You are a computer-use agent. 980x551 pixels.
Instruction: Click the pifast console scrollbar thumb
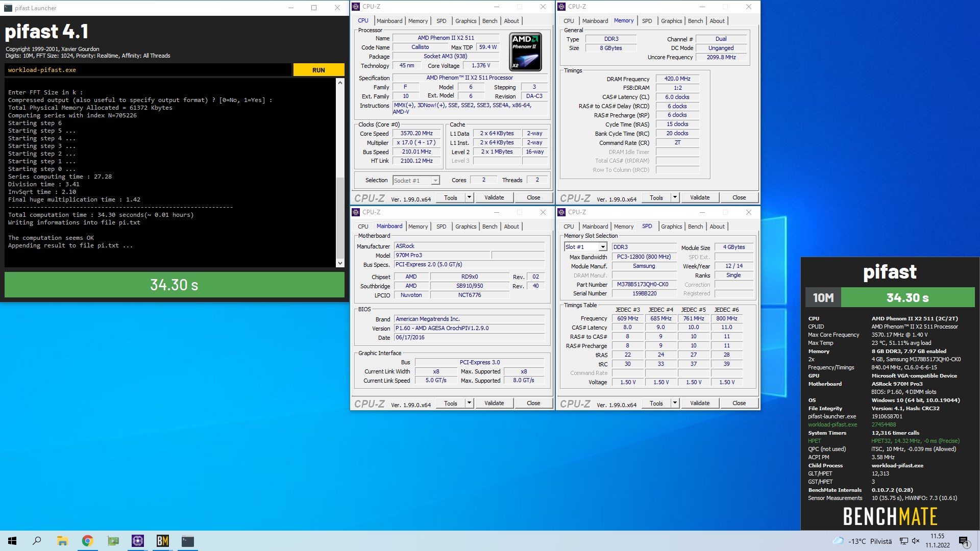(340, 218)
